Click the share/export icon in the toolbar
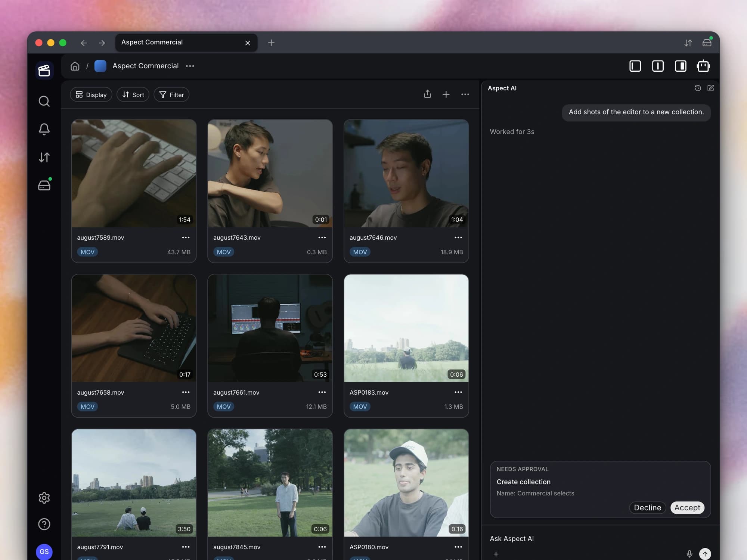Image resolution: width=747 pixels, height=560 pixels. pos(428,94)
